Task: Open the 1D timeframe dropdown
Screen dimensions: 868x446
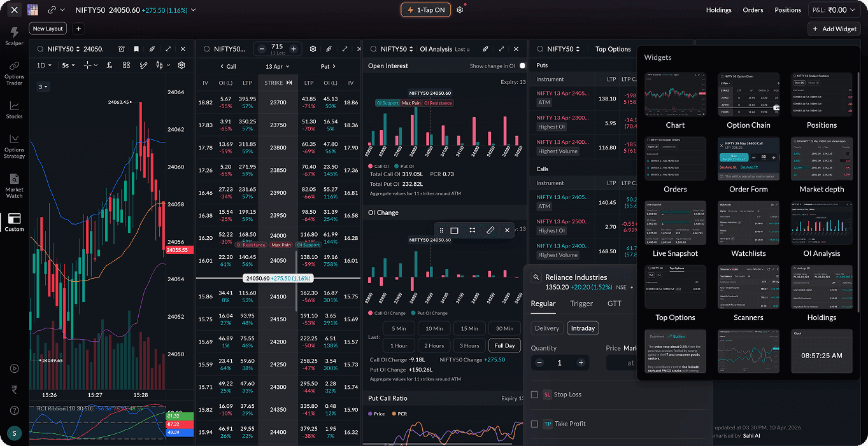Action: [x=45, y=65]
